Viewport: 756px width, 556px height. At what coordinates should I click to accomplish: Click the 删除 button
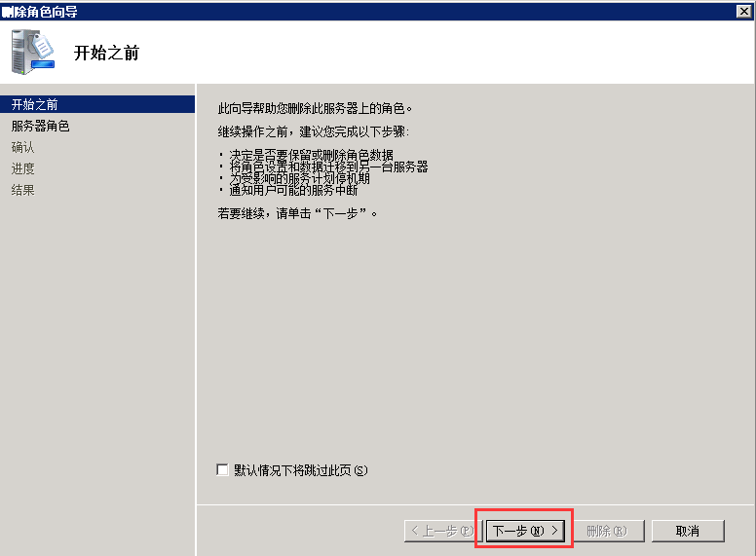[607, 531]
